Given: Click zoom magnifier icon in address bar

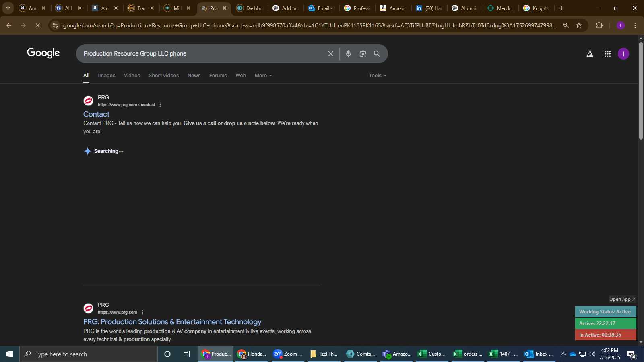Looking at the screenshot, I should [x=566, y=25].
